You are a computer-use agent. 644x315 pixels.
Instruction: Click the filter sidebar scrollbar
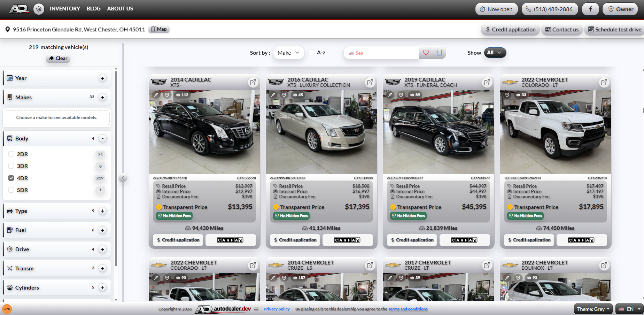pos(116,169)
